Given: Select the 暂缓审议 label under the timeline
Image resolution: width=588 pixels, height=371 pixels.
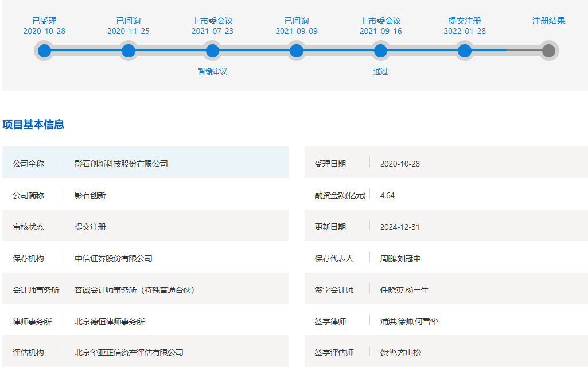Looking at the screenshot, I should point(212,71).
